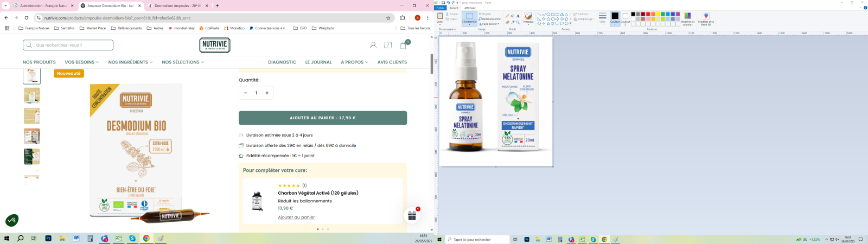Click Modifier avec Paint 3D
Image resolution: width=868 pixels, height=244 pixels.
pos(706,19)
